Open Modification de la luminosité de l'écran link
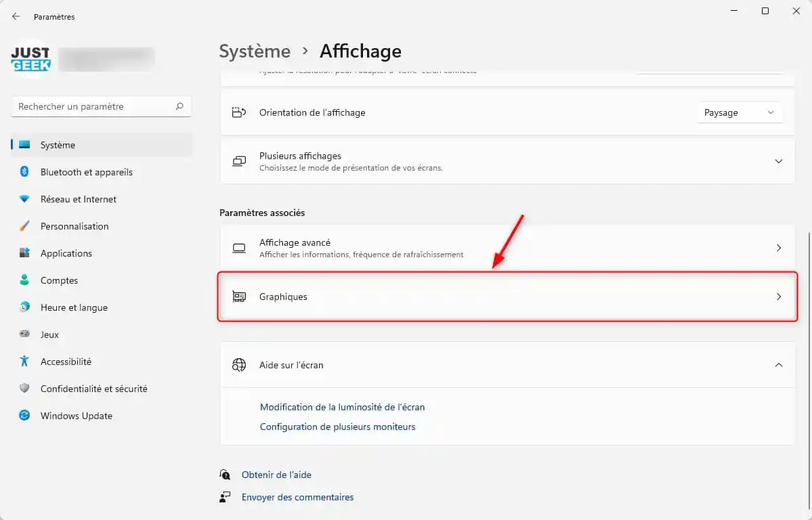 tap(342, 407)
